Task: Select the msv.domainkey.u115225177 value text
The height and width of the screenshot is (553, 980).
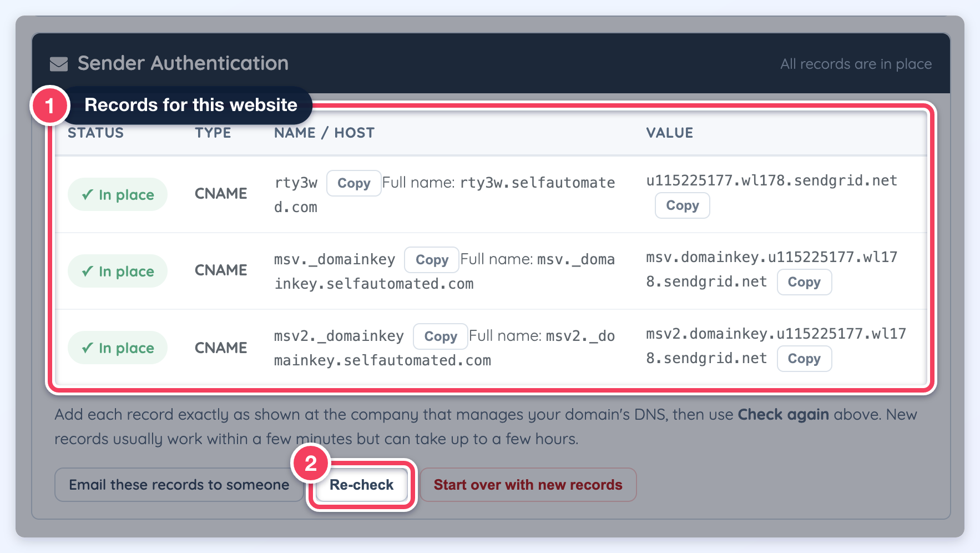Action: 771,269
